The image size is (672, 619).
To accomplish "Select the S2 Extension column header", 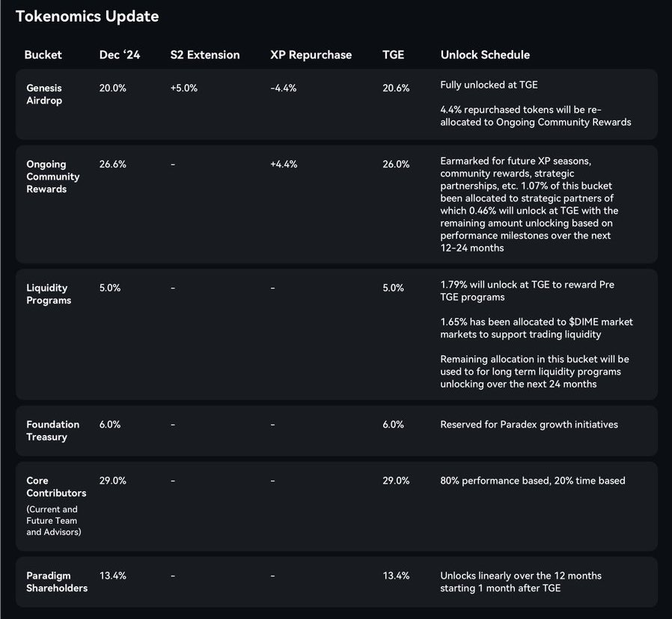I will click(205, 55).
